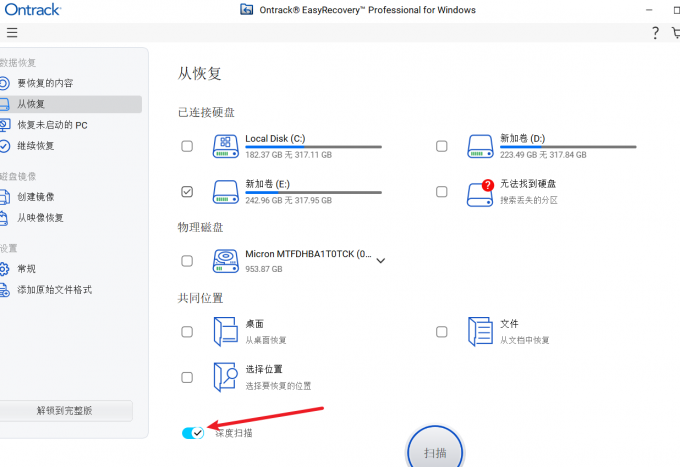Screen dimensions: 680x467
Task: Click the EasyRecovery app icon in title bar
Action: [x=246, y=9]
